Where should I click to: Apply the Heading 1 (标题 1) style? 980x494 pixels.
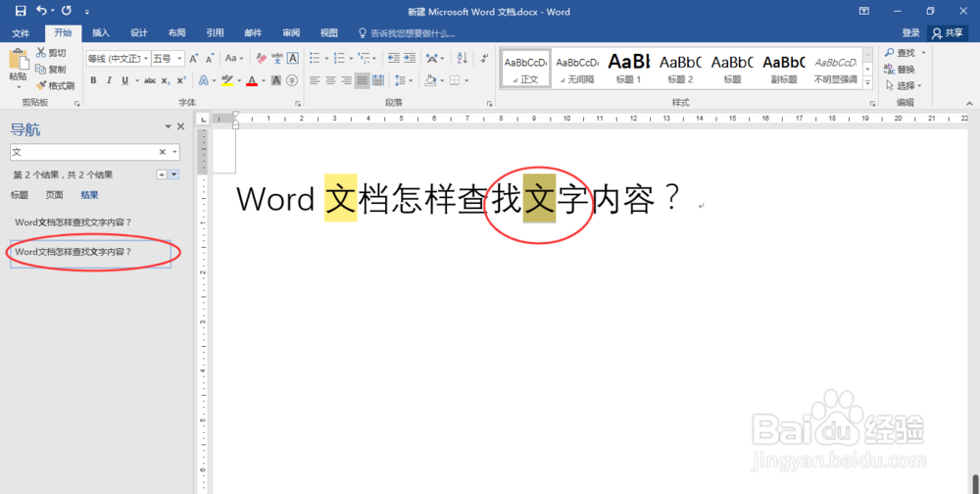pos(629,68)
